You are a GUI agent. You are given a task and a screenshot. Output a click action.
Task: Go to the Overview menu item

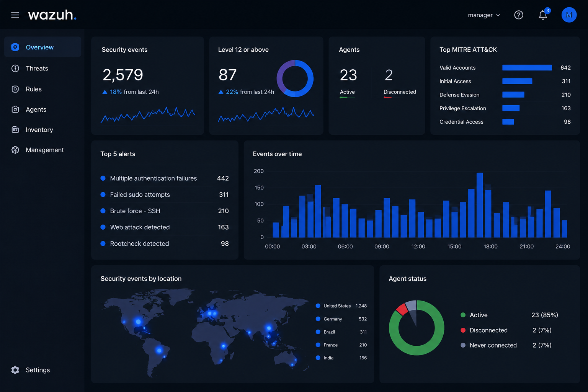point(42,47)
